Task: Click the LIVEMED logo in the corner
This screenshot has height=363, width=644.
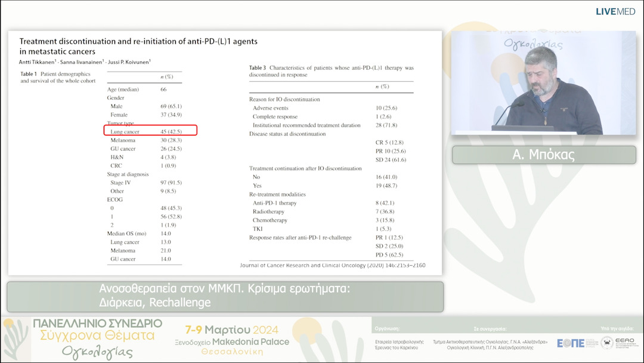Action: (615, 11)
